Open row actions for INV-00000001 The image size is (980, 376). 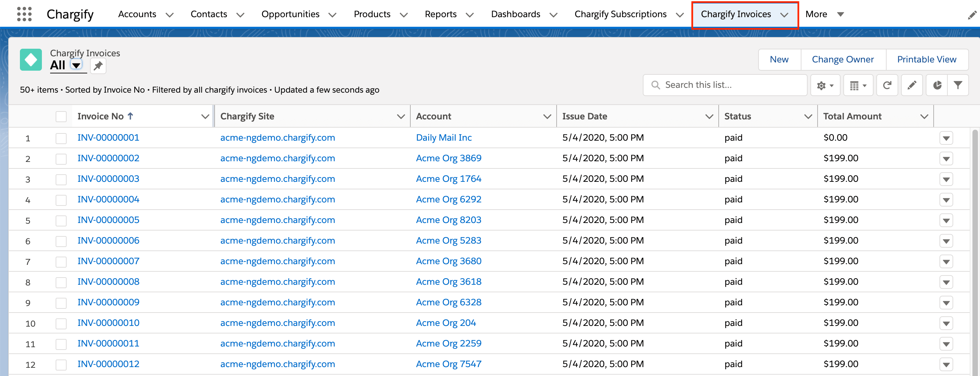pos(946,138)
